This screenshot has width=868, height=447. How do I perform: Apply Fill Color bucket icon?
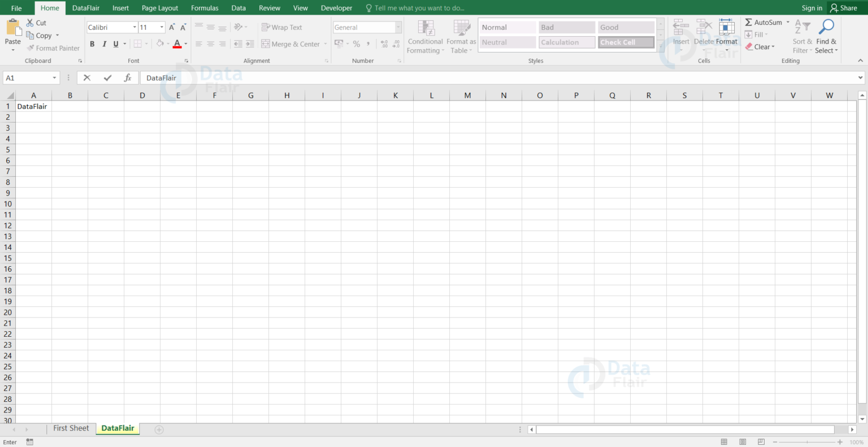pyautogui.click(x=160, y=44)
